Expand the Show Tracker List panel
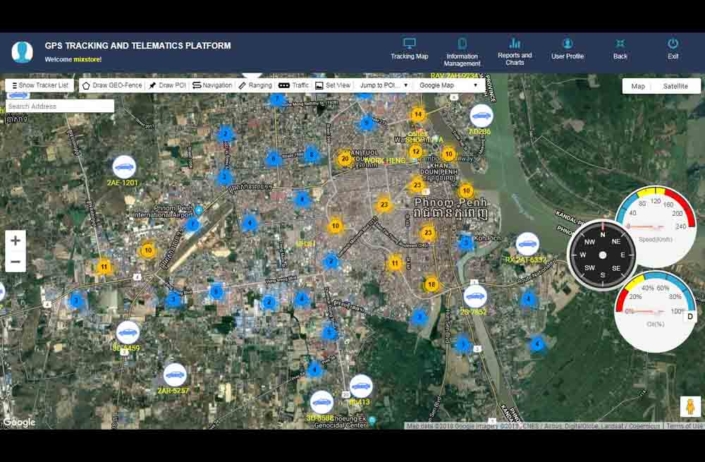705x462 pixels. click(40, 86)
